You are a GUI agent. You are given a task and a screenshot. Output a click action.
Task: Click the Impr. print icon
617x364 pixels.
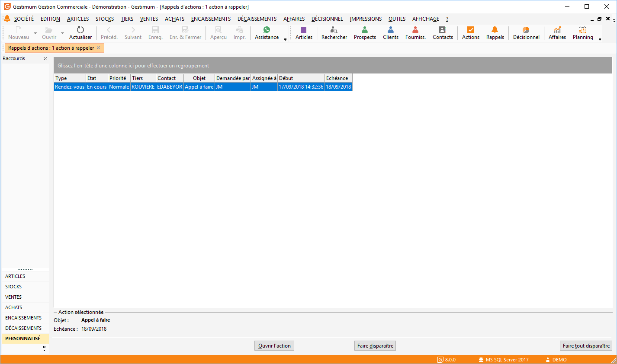(240, 30)
